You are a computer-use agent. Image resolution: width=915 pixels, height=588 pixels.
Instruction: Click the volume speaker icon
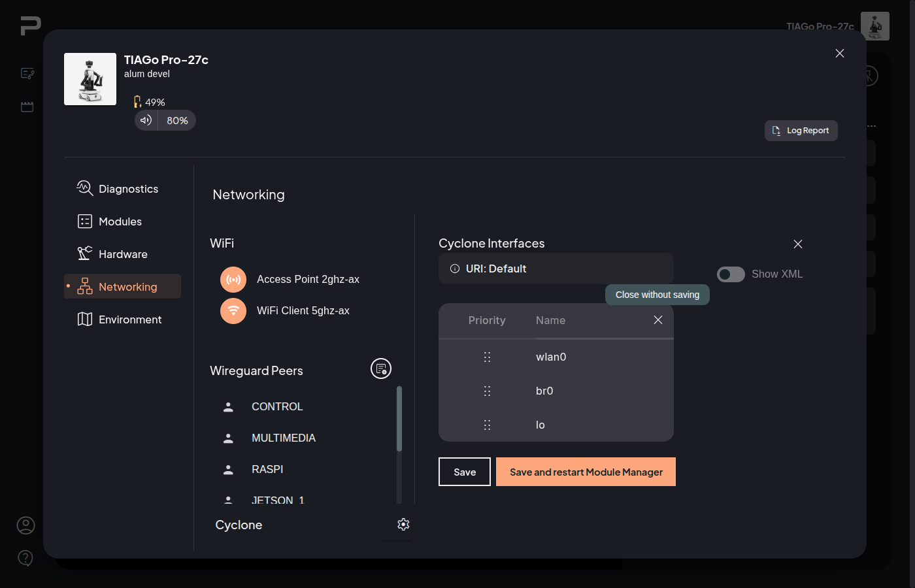[x=146, y=120]
